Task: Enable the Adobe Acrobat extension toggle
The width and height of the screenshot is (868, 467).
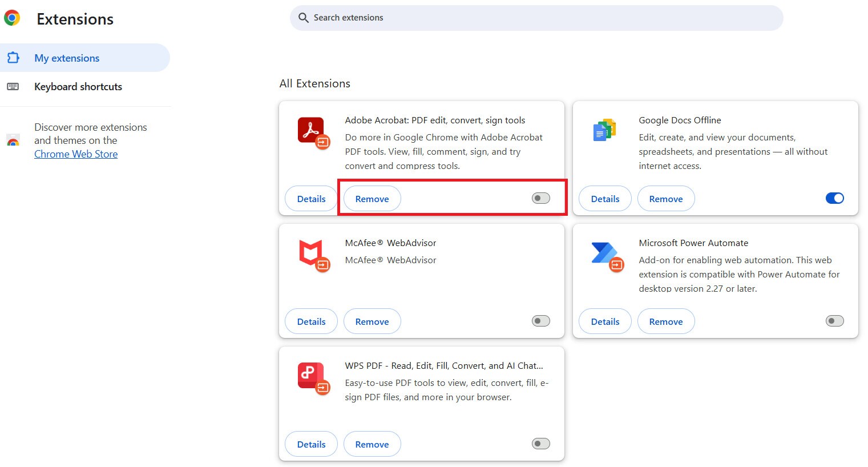Action: (540, 198)
